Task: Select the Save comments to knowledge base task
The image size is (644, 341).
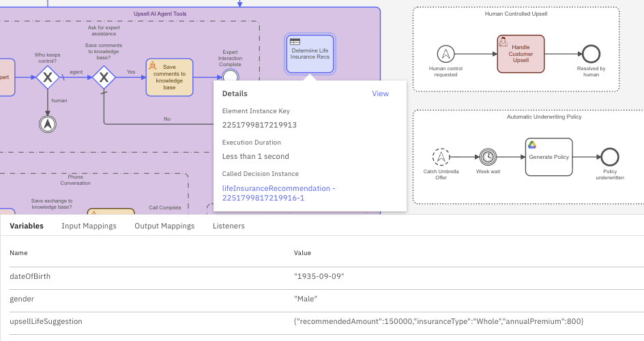Action: pyautogui.click(x=169, y=77)
